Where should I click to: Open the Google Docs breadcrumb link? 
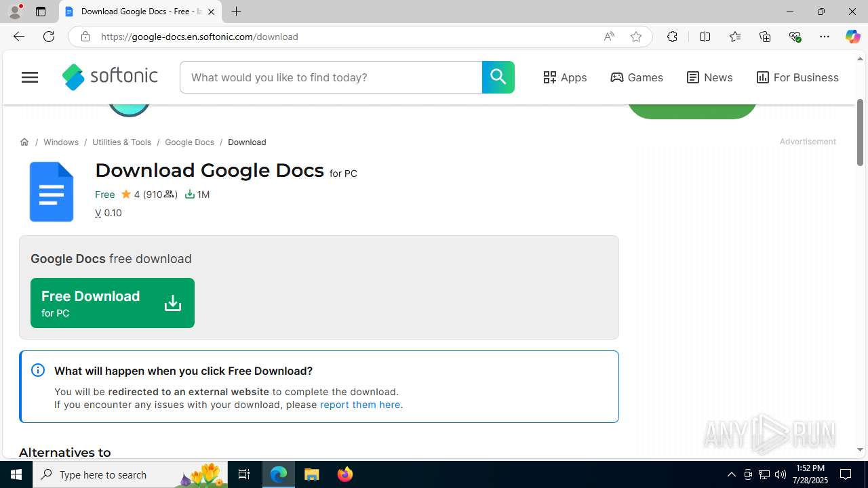189,142
